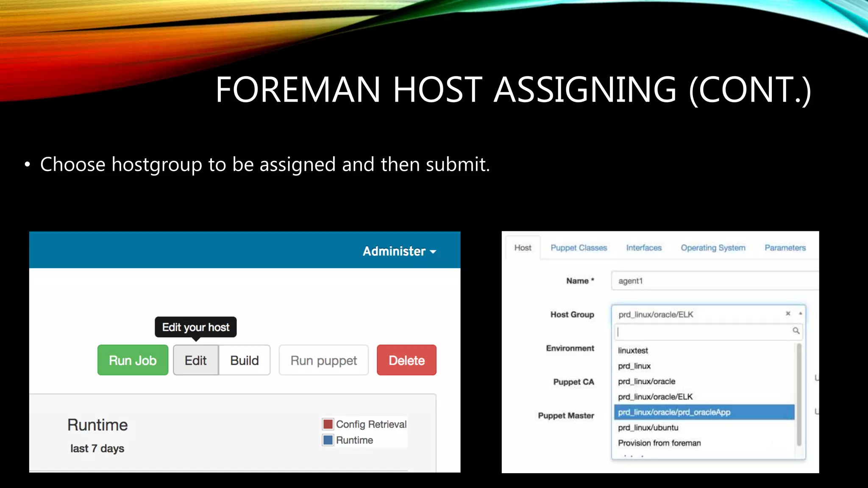Viewport: 868px width, 488px height.
Task: Click the host group search input field
Action: pyautogui.click(x=708, y=331)
